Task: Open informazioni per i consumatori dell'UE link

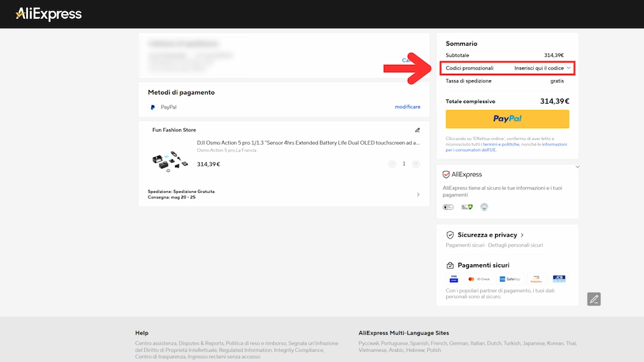Action: tap(506, 147)
